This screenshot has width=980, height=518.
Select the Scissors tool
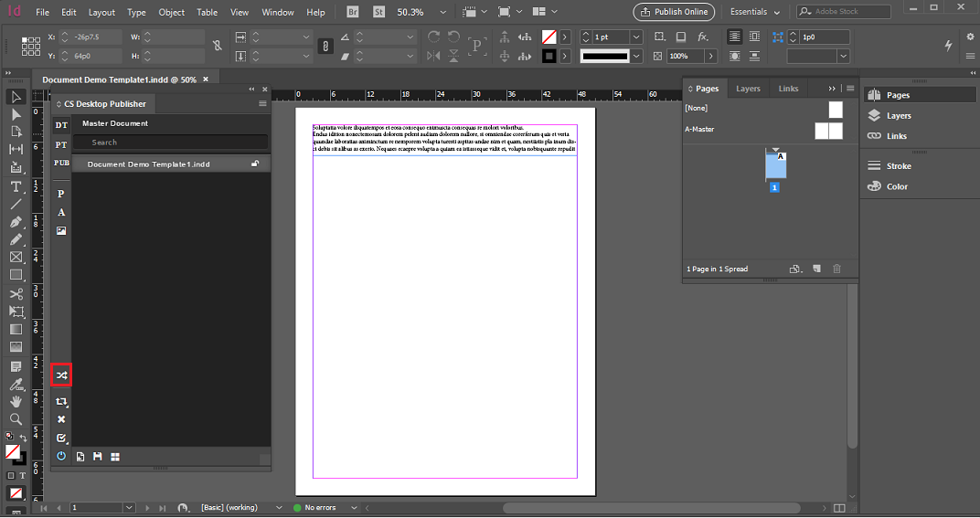pyautogui.click(x=16, y=293)
